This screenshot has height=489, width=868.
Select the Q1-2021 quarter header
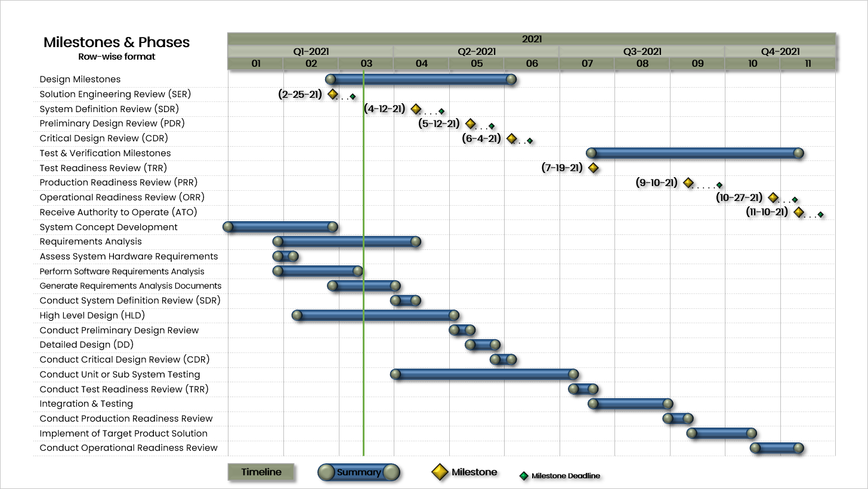pos(311,52)
